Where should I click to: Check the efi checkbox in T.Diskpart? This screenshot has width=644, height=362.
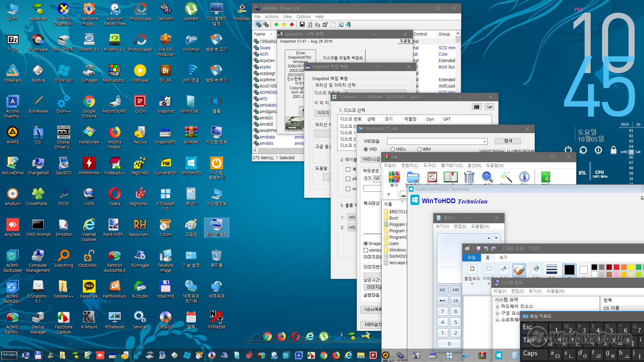(348, 179)
